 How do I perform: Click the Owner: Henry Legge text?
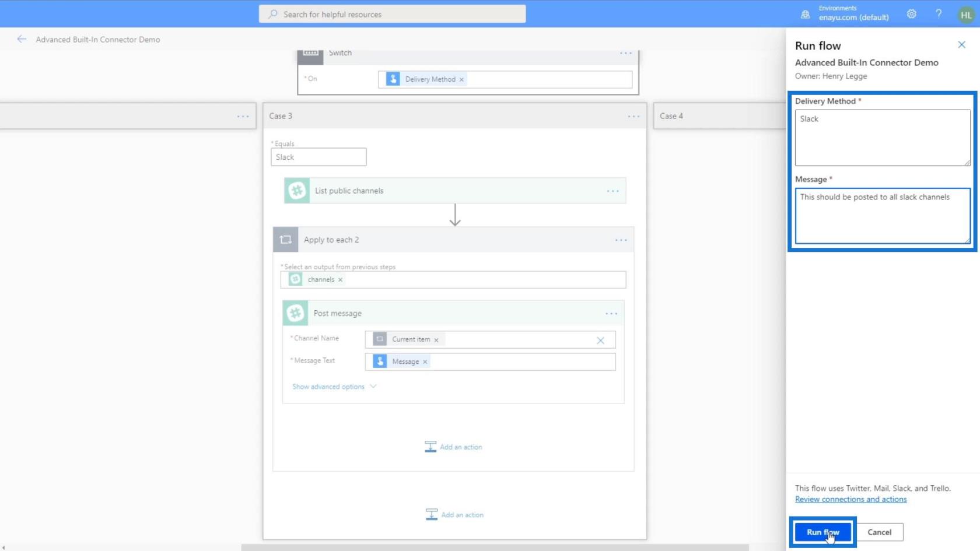click(x=831, y=76)
